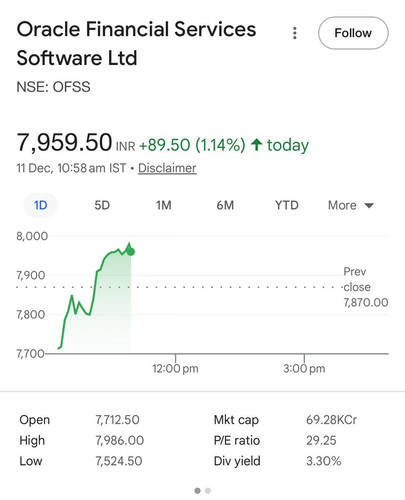
Task: Click the Prev close 7,870.00 label
Action: tap(366, 287)
